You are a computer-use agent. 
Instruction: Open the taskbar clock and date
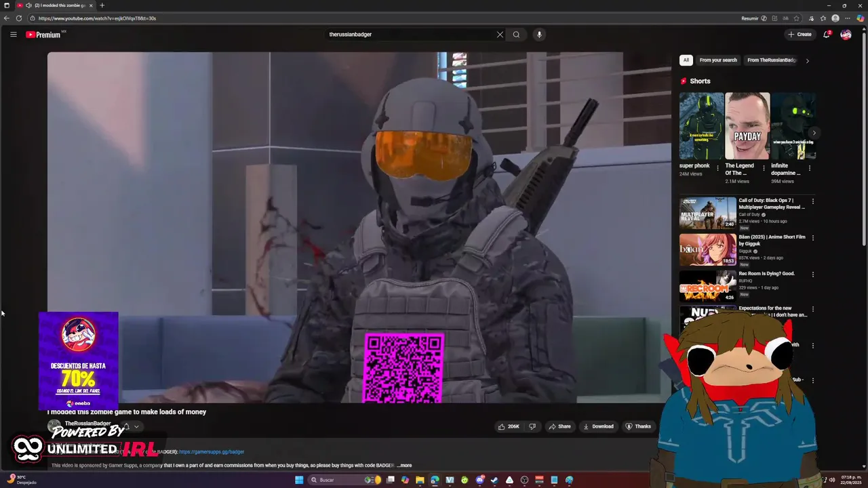(x=851, y=480)
